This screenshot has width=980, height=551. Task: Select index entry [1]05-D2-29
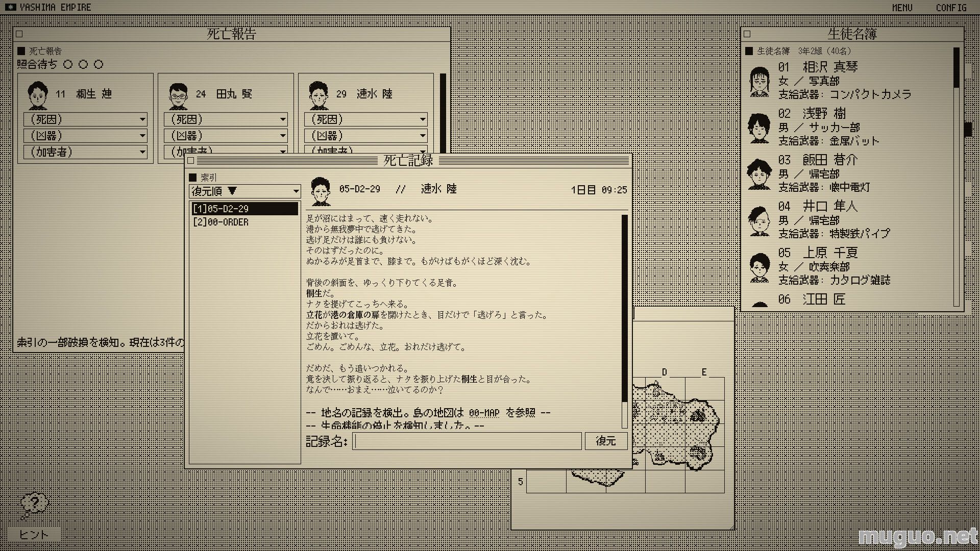tap(245, 209)
